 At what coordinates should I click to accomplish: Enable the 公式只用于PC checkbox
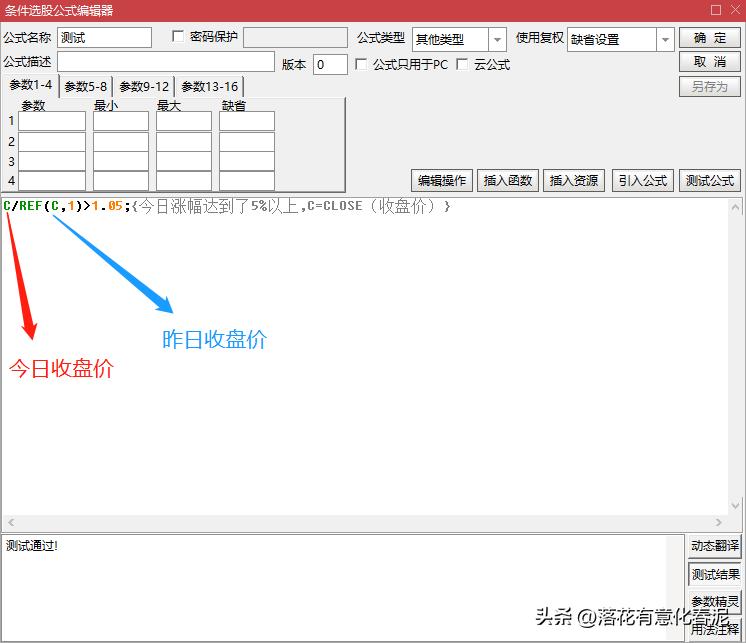(x=361, y=64)
